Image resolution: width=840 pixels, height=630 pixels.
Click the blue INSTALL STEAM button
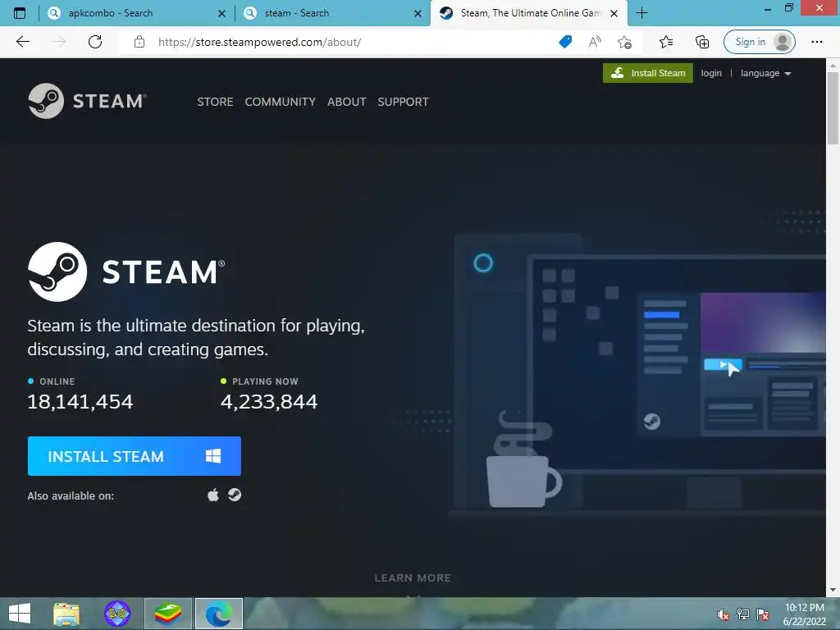(135, 456)
